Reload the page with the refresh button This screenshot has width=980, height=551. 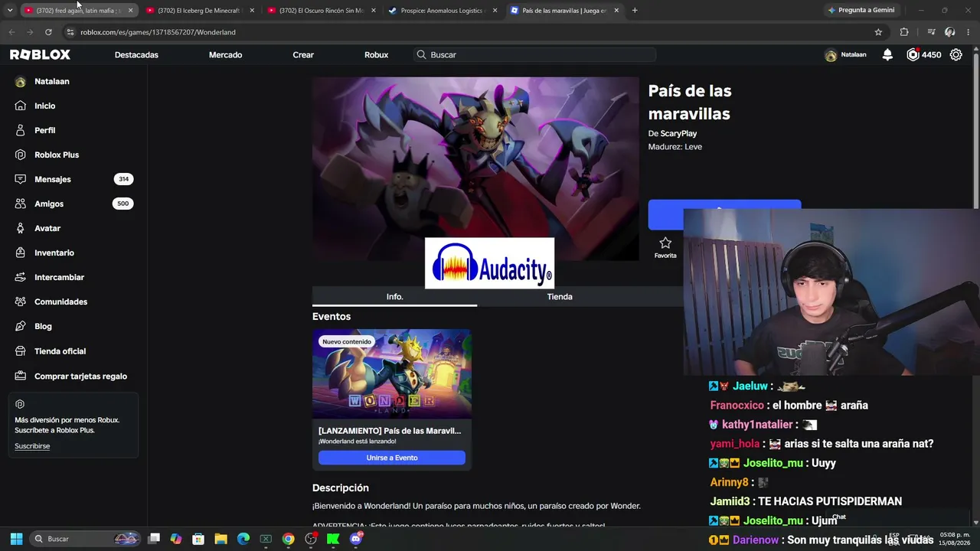[48, 32]
